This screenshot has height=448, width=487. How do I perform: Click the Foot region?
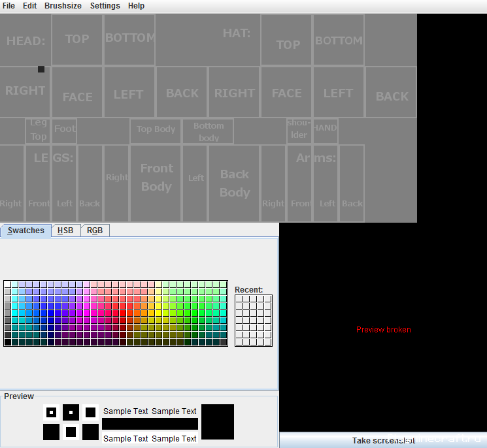pos(64,131)
